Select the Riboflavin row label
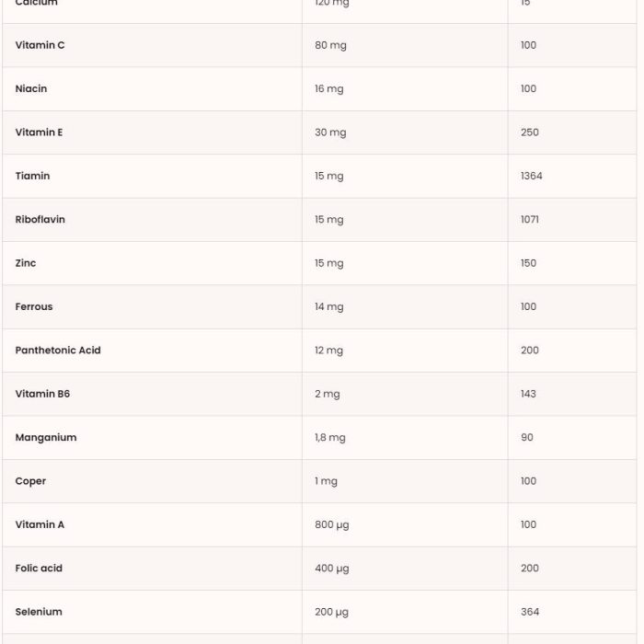 click(40, 219)
